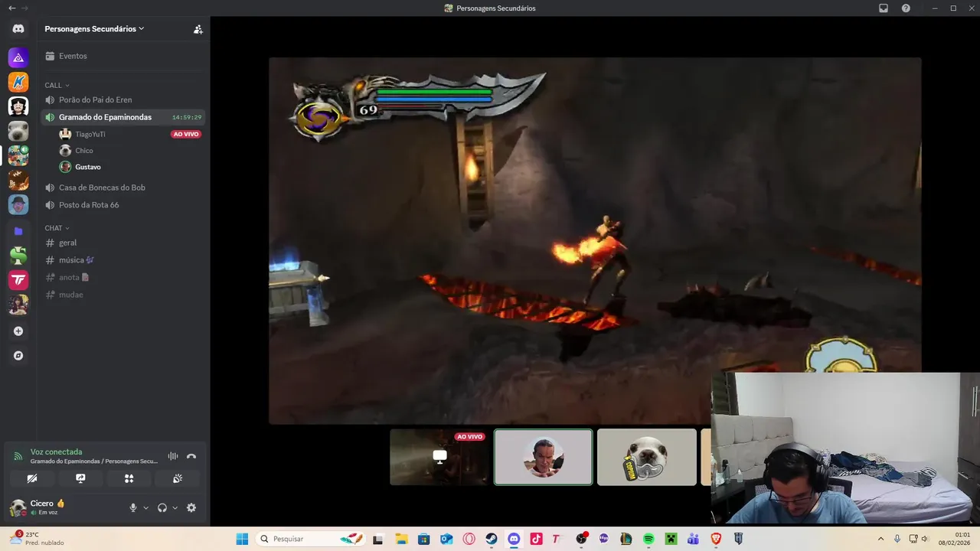This screenshot has height=551, width=980.
Task: Select the highlighted speaking participant tile
Action: [544, 457]
